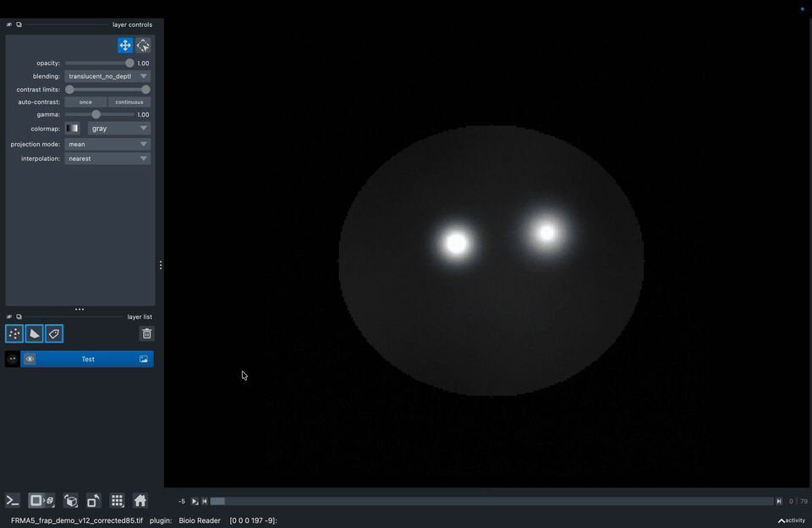The height and width of the screenshot is (528, 812).
Task: Click the left bright spot in the image
Action: (x=456, y=243)
